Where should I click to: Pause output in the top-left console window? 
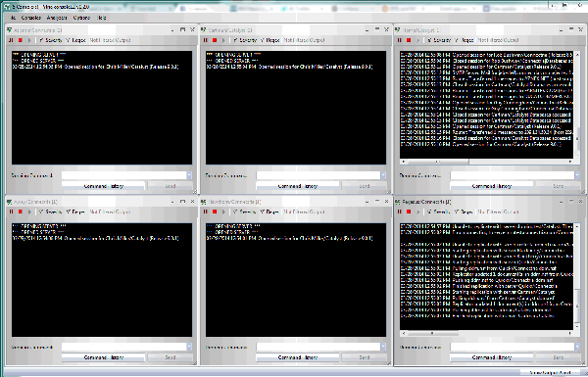11,40
